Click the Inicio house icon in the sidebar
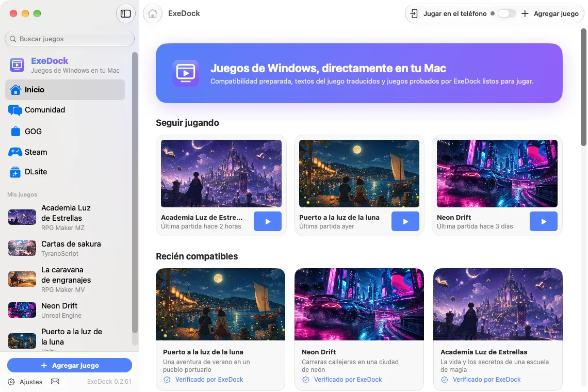588x392 pixels. tap(15, 90)
